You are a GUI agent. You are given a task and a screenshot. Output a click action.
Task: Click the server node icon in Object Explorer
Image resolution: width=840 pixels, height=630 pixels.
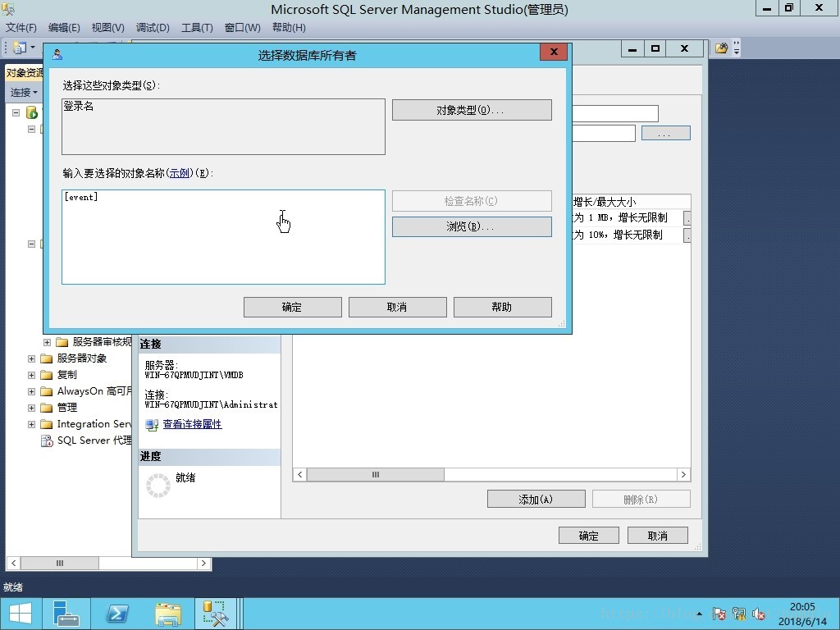tap(32, 112)
